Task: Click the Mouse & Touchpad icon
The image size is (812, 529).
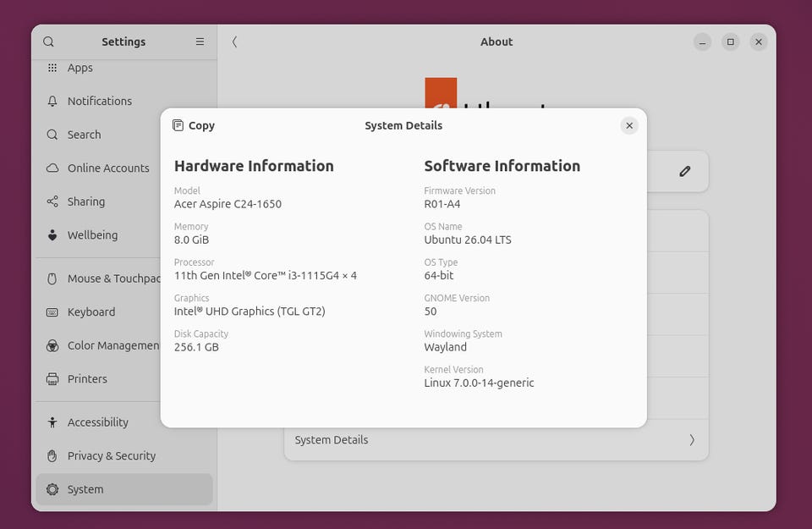Action: tap(52, 278)
